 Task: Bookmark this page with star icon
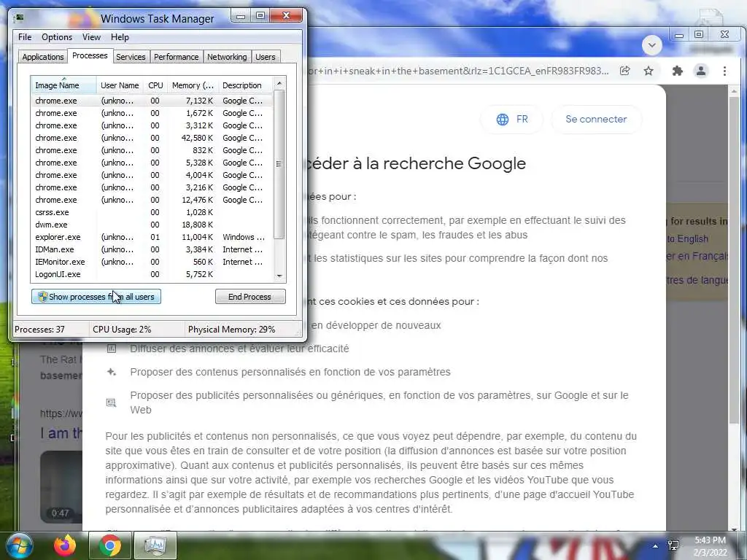tap(649, 71)
